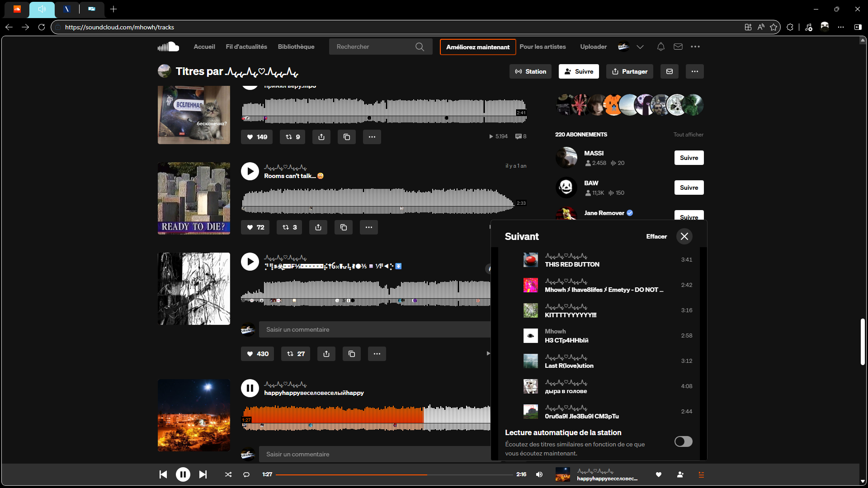The width and height of the screenshot is (868, 488).
Task: Toggle station autoplay switch
Action: click(683, 441)
